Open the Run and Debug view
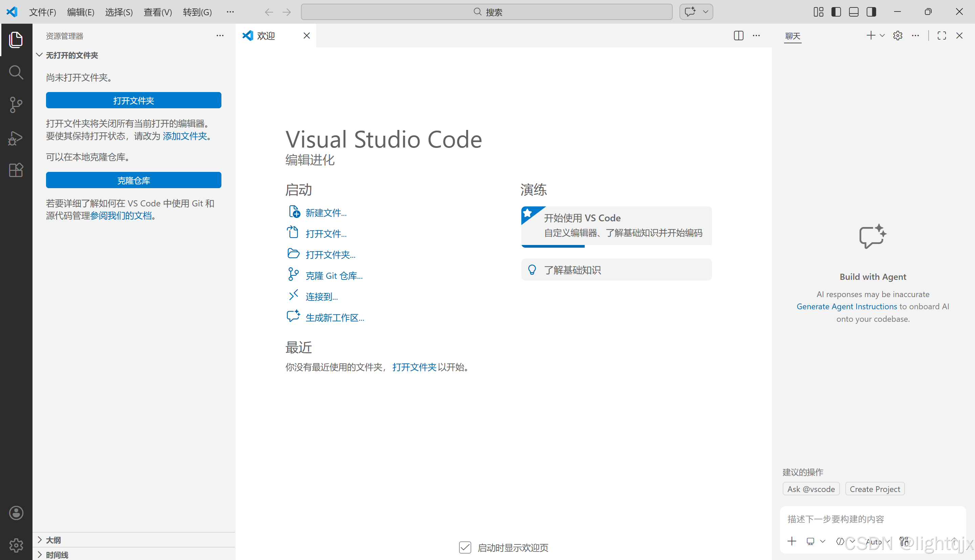Image resolution: width=975 pixels, height=560 pixels. pyautogui.click(x=16, y=138)
